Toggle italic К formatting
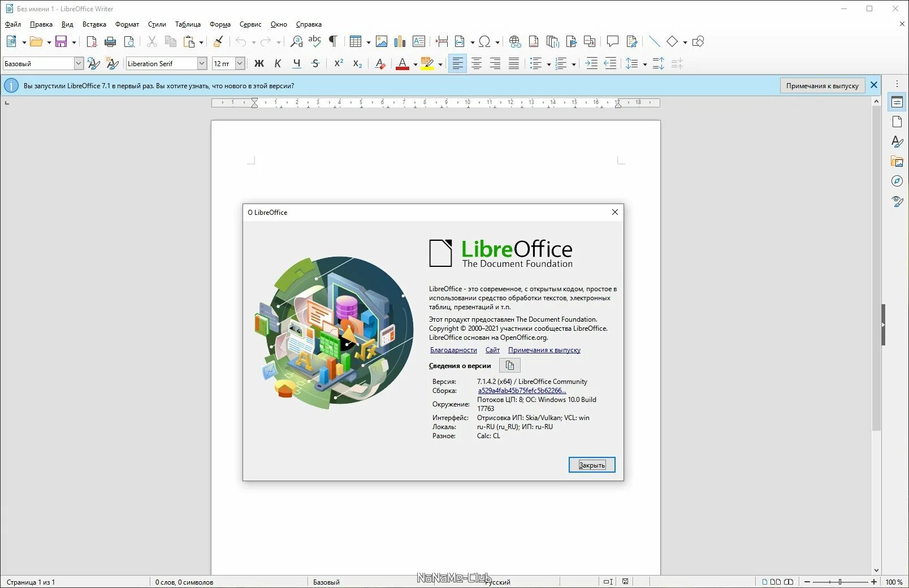Image resolution: width=909 pixels, height=588 pixels. tap(278, 63)
